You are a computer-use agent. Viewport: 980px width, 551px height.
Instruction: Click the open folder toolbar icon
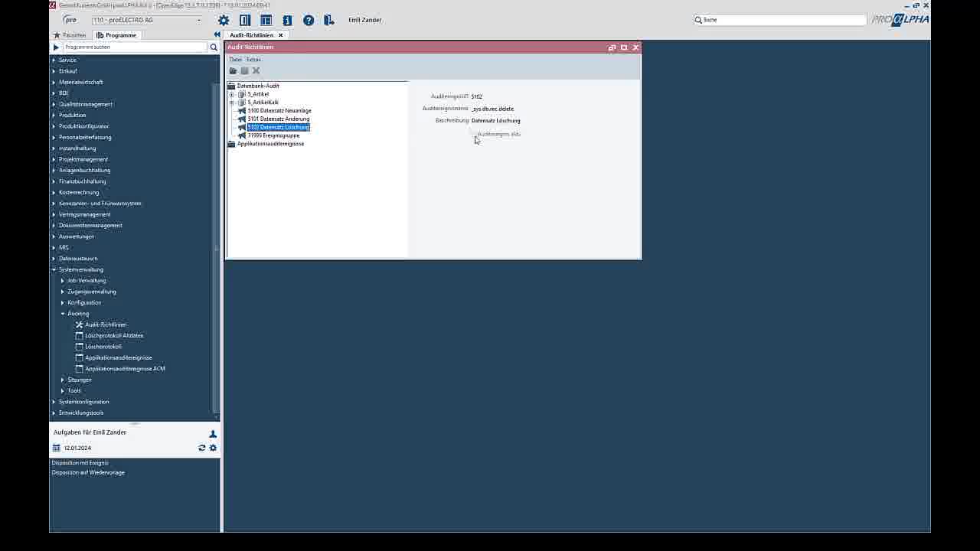[234, 71]
